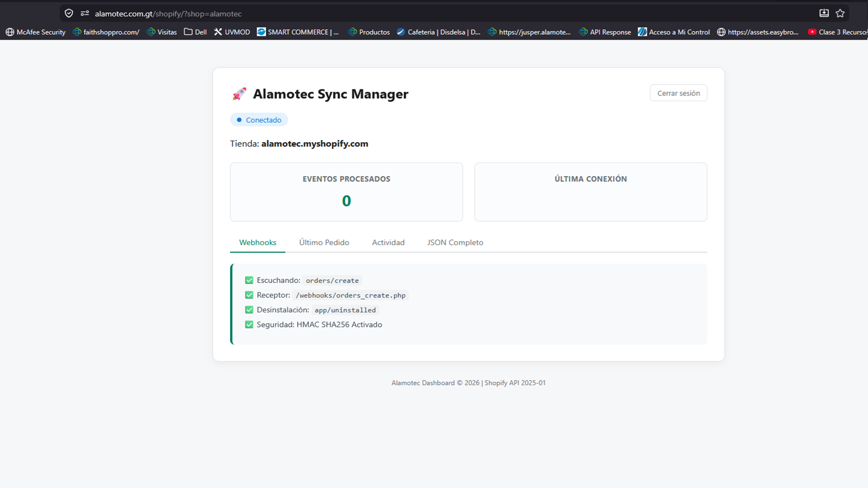Image resolution: width=868 pixels, height=488 pixels.
Task: Open SMART COMMERCE bookmark
Action: coord(298,32)
